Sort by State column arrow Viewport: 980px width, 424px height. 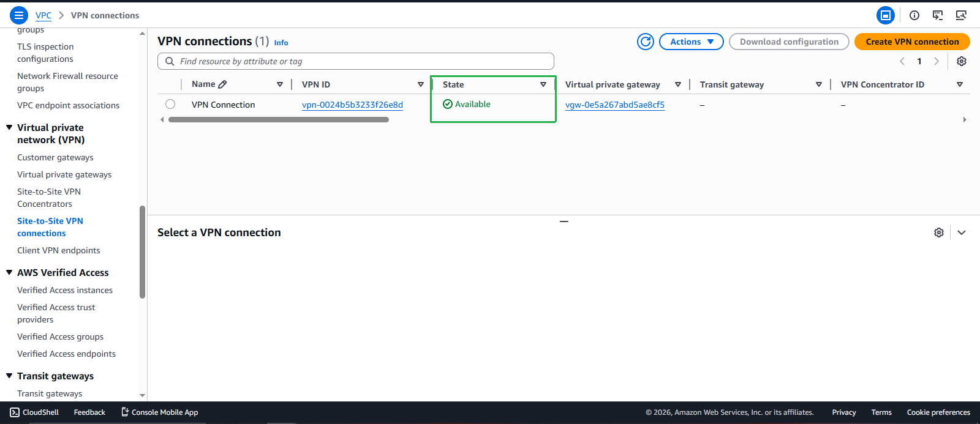click(543, 84)
